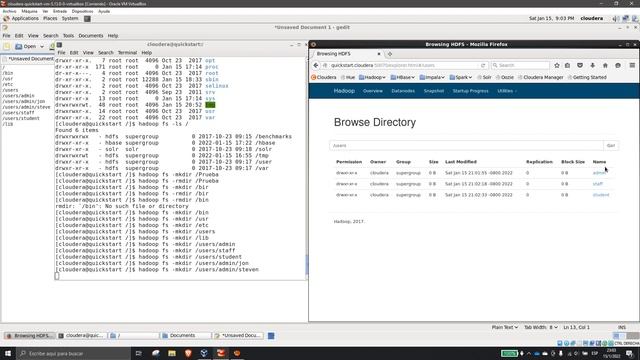Open terminal File menu

(61, 53)
